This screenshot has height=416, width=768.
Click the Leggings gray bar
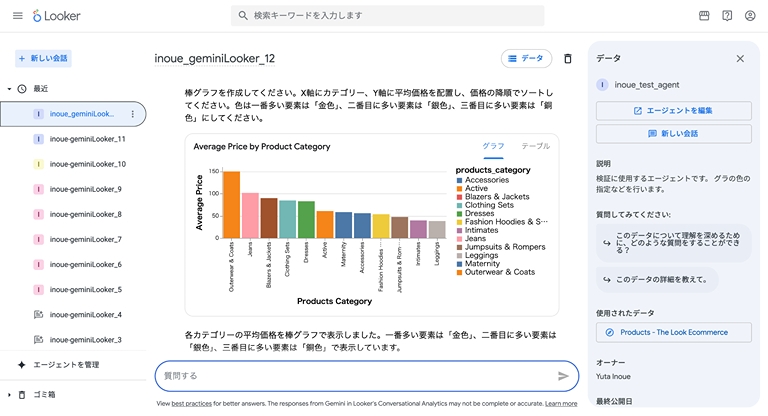437,229
